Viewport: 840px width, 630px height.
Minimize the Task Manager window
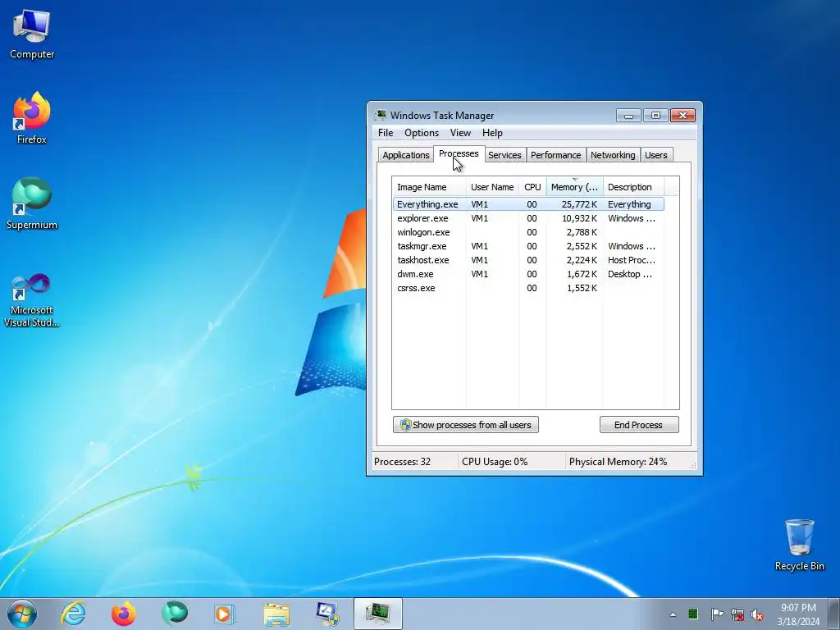(x=628, y=115)
